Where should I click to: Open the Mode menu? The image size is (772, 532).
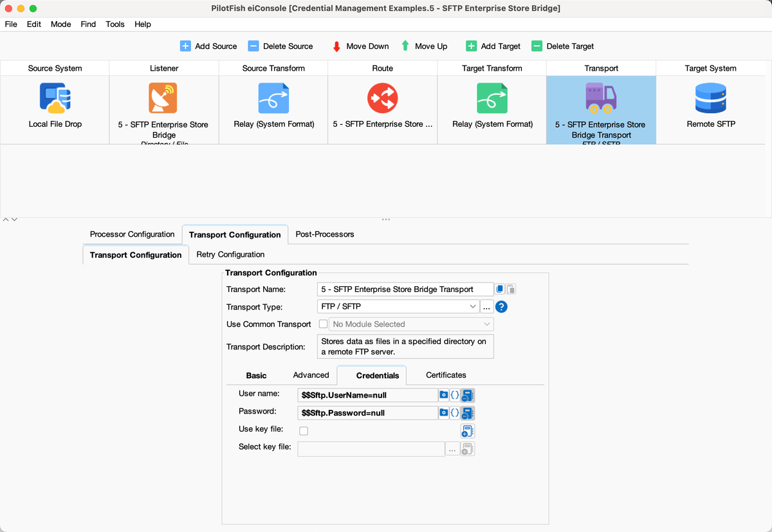click(x=61, y=24)
